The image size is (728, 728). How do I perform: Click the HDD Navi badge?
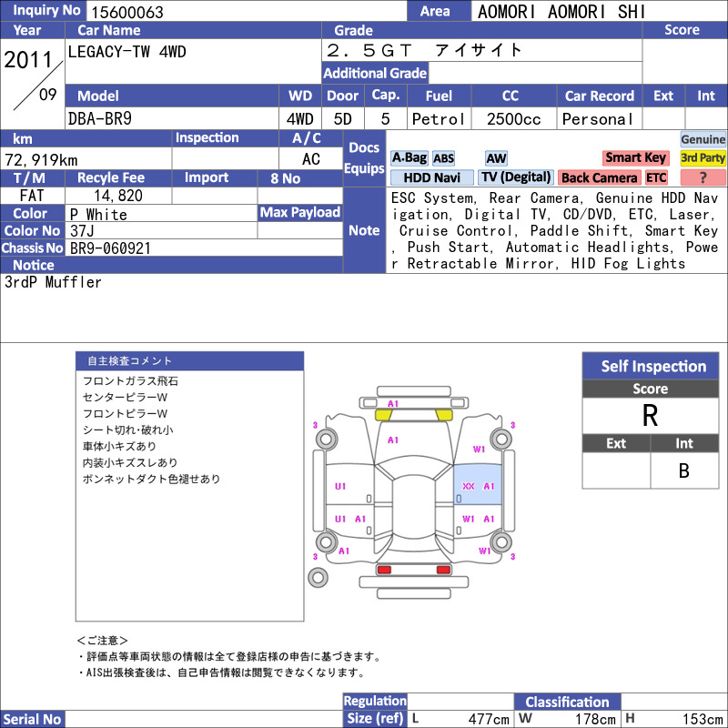pos(431,177)
